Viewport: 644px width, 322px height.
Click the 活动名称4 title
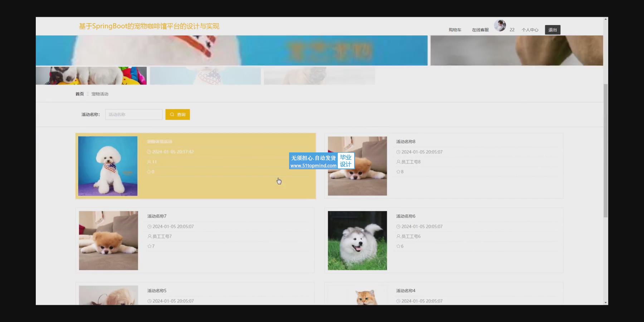406,291
